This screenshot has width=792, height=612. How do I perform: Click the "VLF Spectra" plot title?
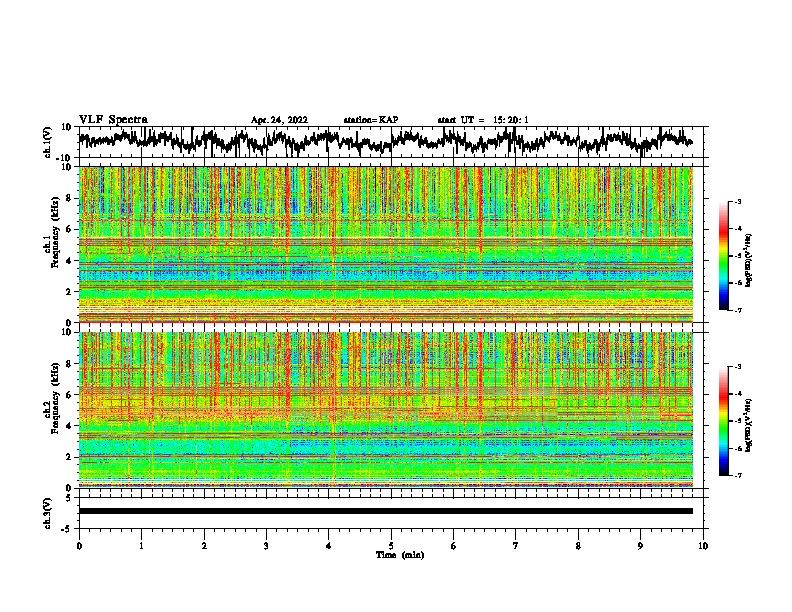coord(113,120)
